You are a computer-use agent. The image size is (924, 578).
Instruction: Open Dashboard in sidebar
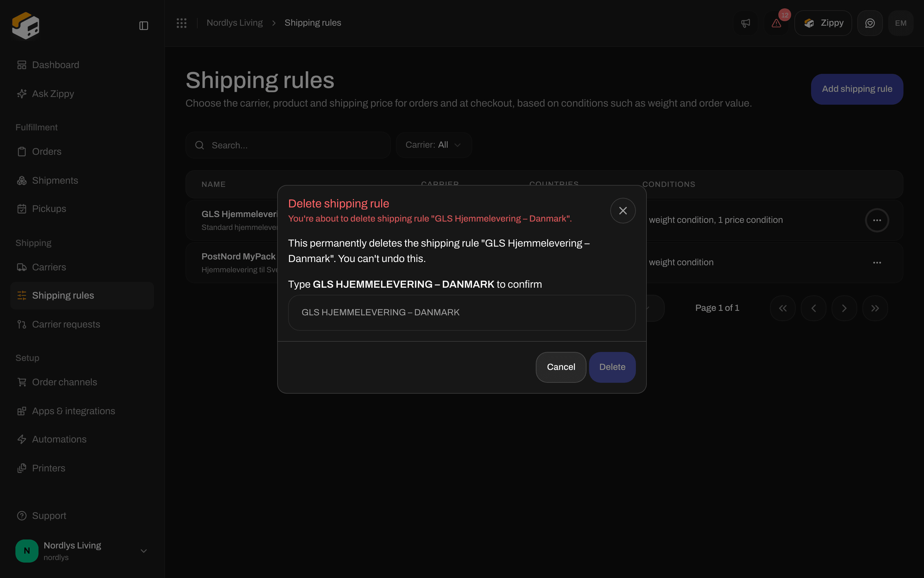(82, 65)
